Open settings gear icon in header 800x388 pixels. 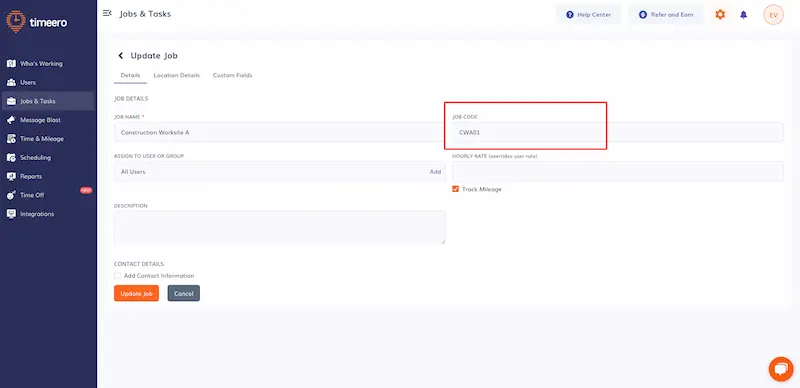pyautogui.click(x=720, y=15)
